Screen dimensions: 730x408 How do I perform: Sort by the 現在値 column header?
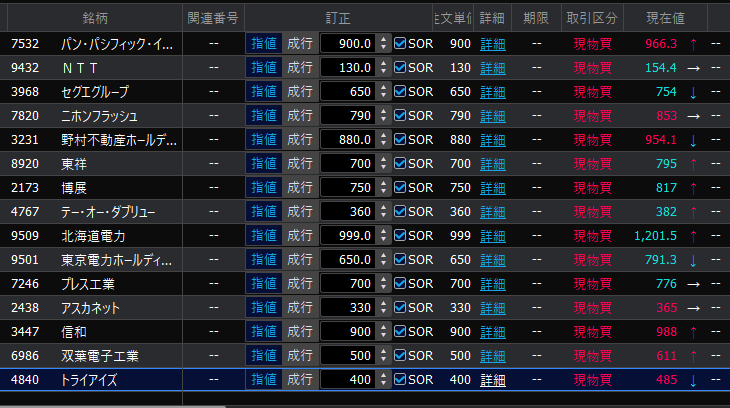[x=664, y=18]
